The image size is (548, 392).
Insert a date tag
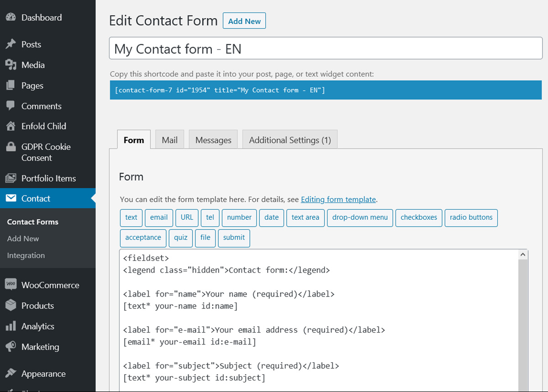tap(271, 217)
